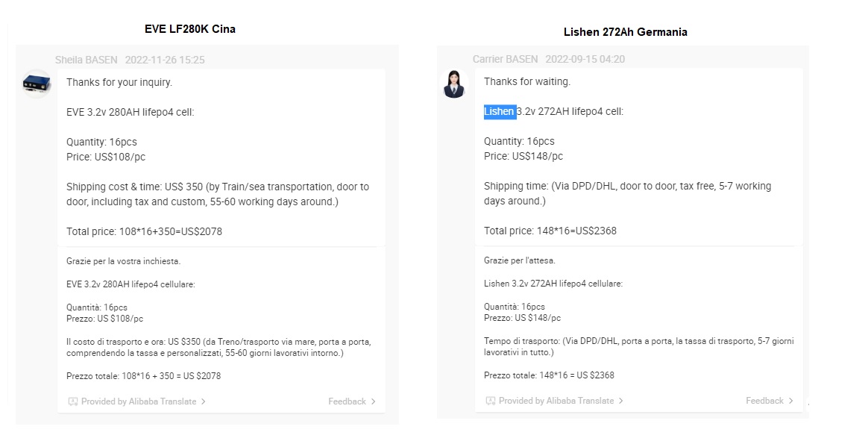The image size is (868, 447).
Task: Click Sheila BASEN's battery avatar
Action: tap(37, 84)
